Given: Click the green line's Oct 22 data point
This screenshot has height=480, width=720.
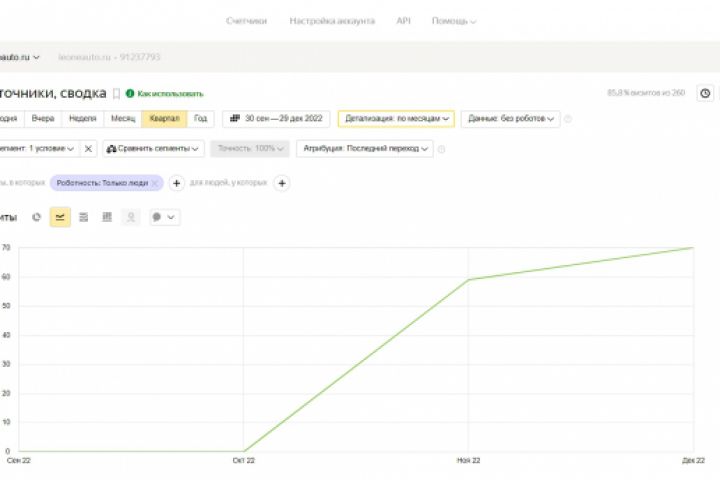Looking at the screenshot, I should (x=243, y=452).
